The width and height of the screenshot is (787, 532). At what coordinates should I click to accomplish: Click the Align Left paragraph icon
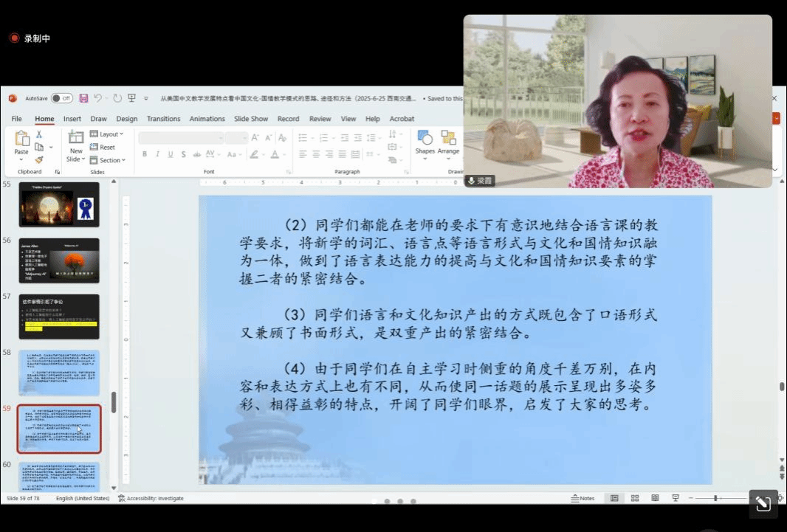coord(303,154)
